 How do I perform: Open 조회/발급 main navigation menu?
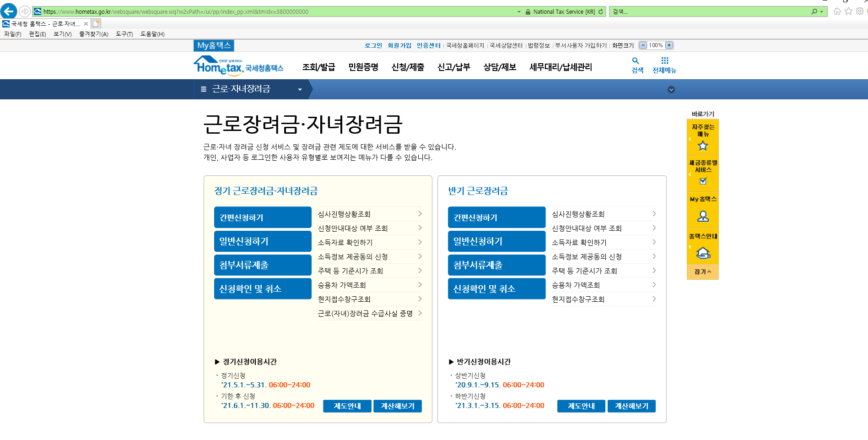coord(318,67)
